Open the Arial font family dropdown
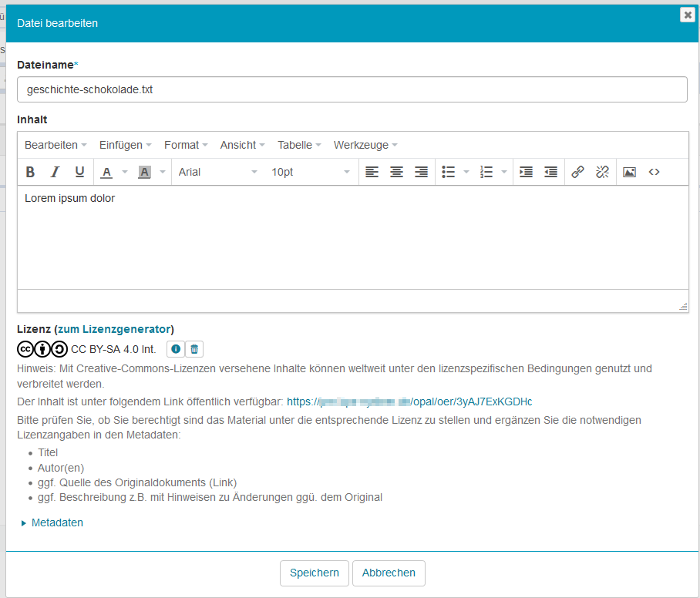 click(217, 172)
